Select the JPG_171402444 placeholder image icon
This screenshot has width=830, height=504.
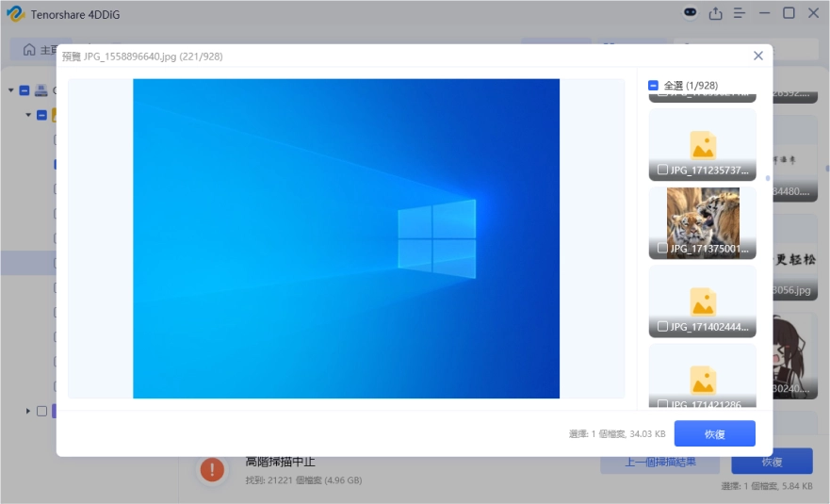click(x=703, y=301)
